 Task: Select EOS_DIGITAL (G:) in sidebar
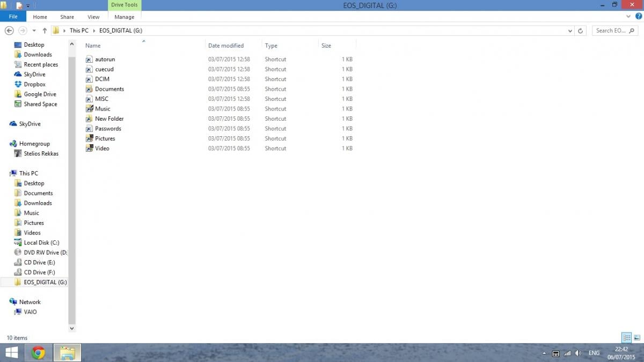click(x=40, y=282)
